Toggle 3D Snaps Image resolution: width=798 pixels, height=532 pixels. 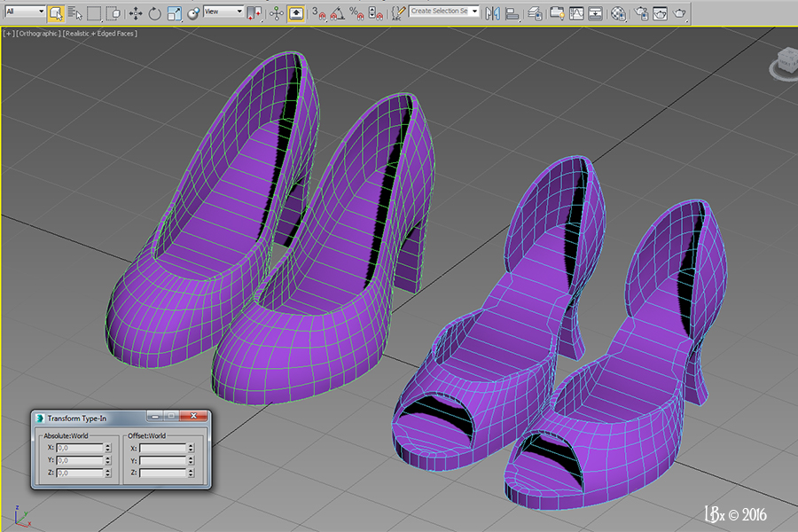click(x=318, y=13)
